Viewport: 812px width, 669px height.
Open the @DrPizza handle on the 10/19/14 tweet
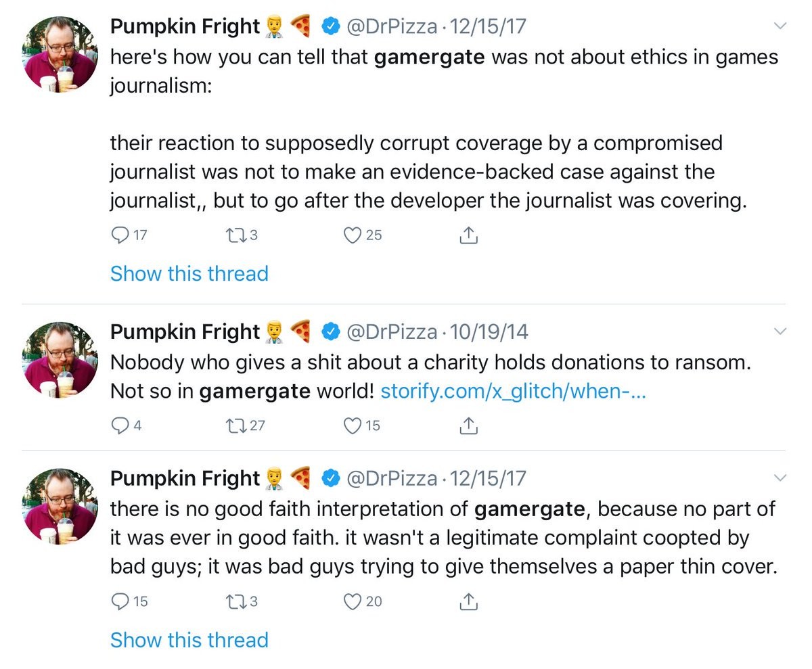[392, 331]
